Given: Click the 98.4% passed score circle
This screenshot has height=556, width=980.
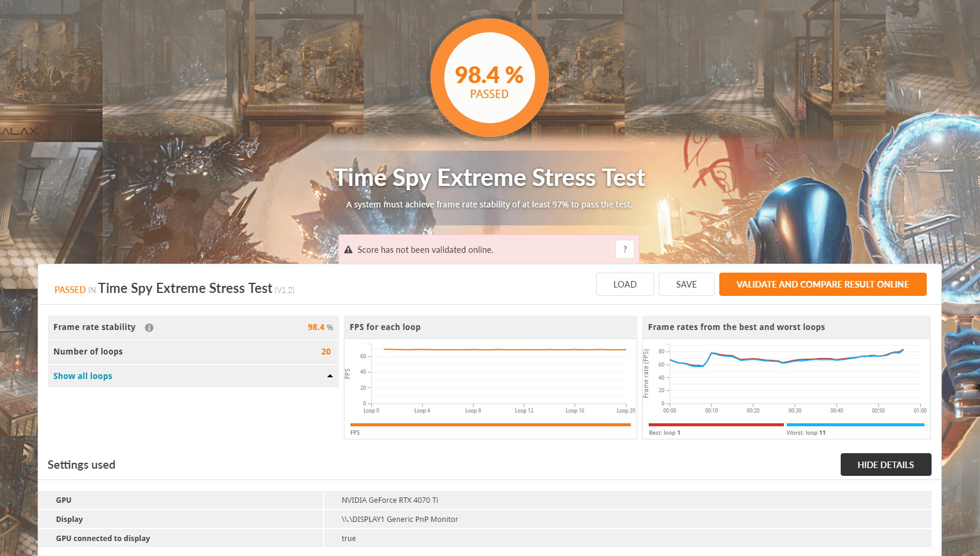Looking at the screenshot, I should (490, 78).
